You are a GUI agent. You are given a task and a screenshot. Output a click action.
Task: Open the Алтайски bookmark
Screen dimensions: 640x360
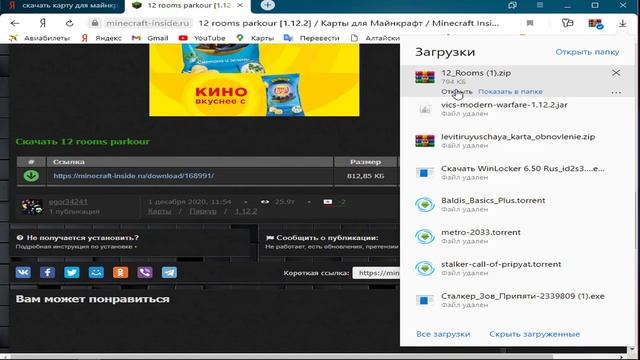pyautogui.click(x=376, y=38)
